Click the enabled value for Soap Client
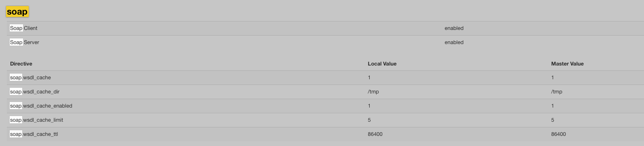This screenshot has width=644, height=146. pyautogui.click(x=454, y=28)
